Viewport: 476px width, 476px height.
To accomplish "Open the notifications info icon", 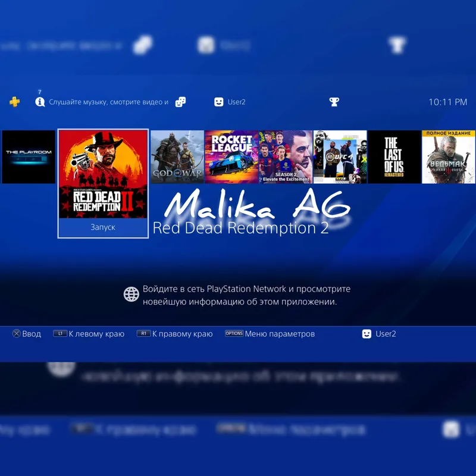I will (x=40, y=102).
